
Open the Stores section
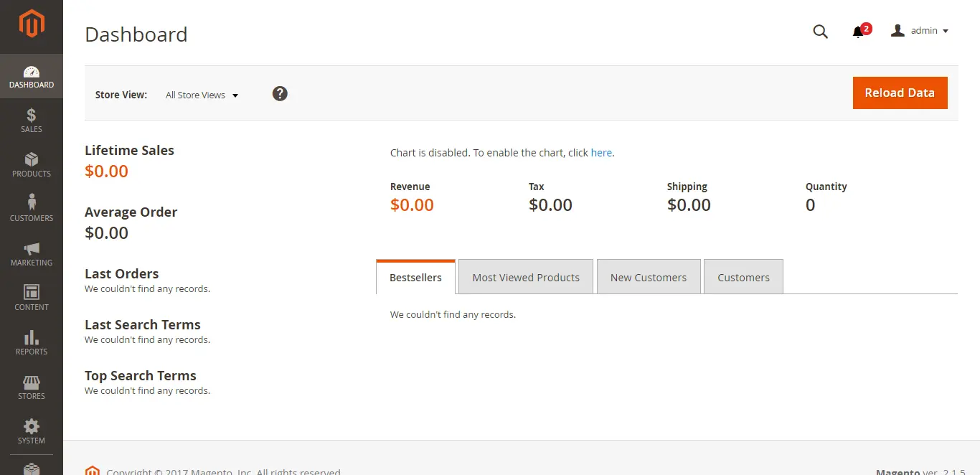point(31,387)
